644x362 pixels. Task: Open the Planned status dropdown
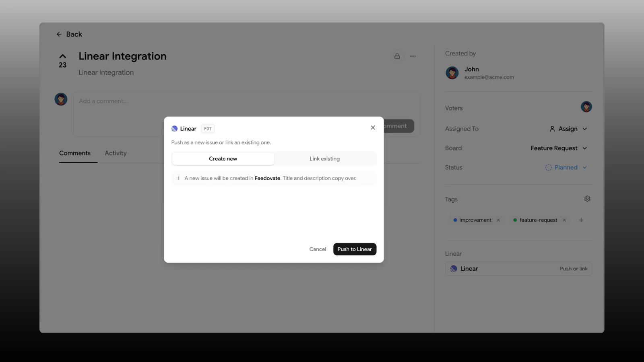566,167
